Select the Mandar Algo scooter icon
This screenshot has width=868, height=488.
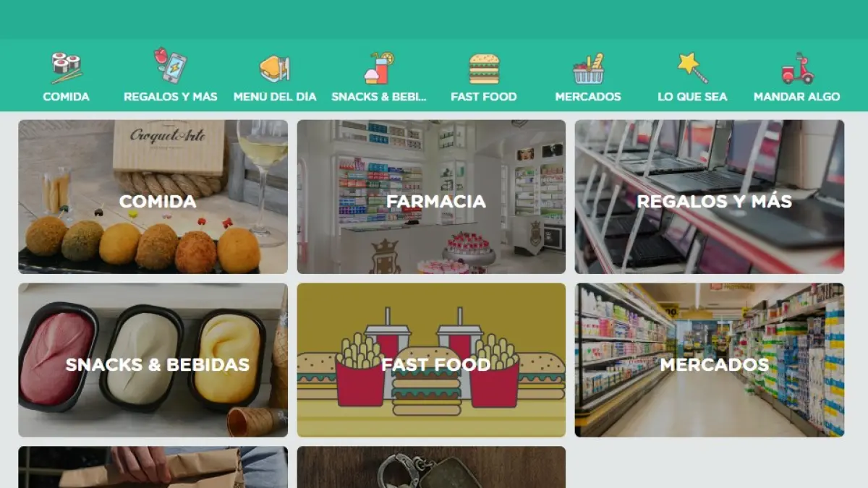(x=797, y=68)
